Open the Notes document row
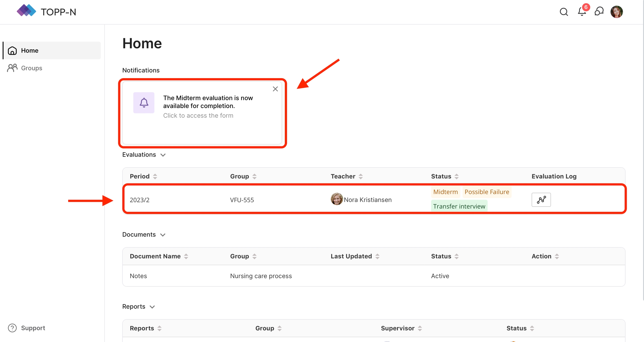 tap(138, 276)
